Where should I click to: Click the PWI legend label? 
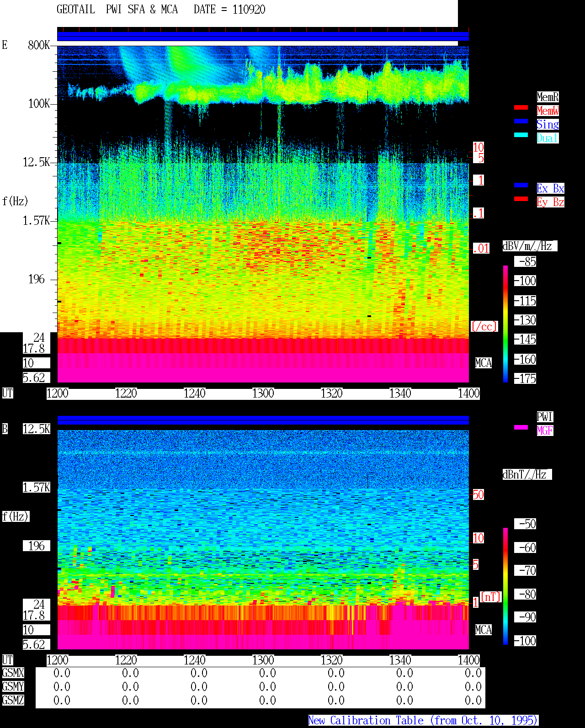coord(545,417)
